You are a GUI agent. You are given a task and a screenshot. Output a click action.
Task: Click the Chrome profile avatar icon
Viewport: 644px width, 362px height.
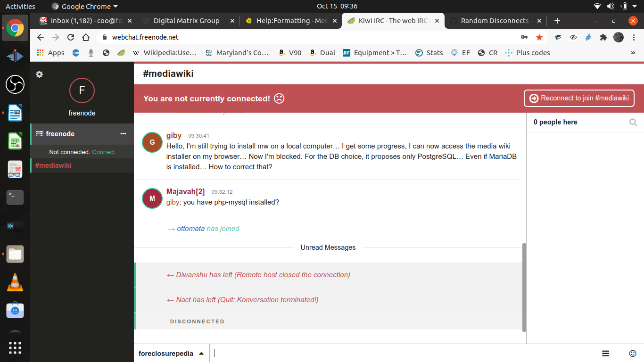click(x=618, y=37)
